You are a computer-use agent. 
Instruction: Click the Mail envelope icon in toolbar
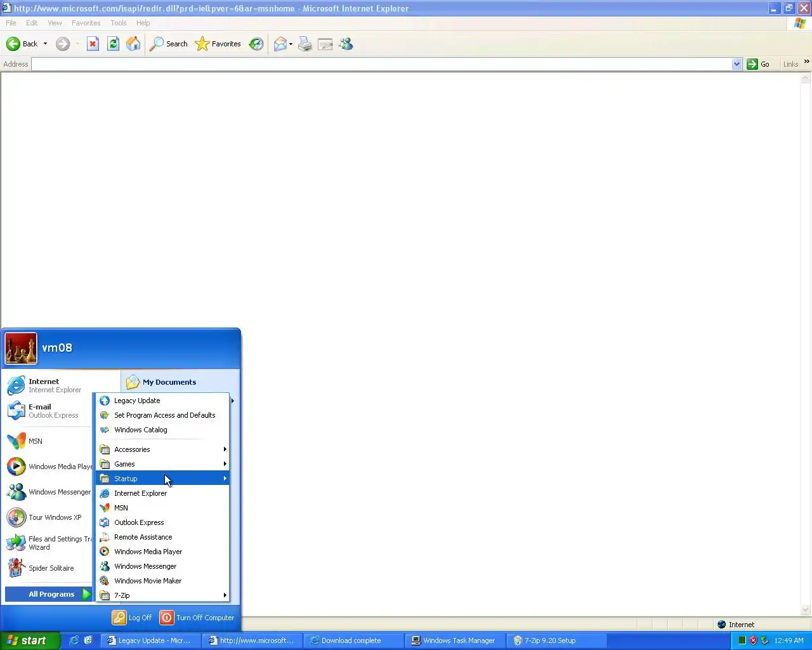coord(280,44)
